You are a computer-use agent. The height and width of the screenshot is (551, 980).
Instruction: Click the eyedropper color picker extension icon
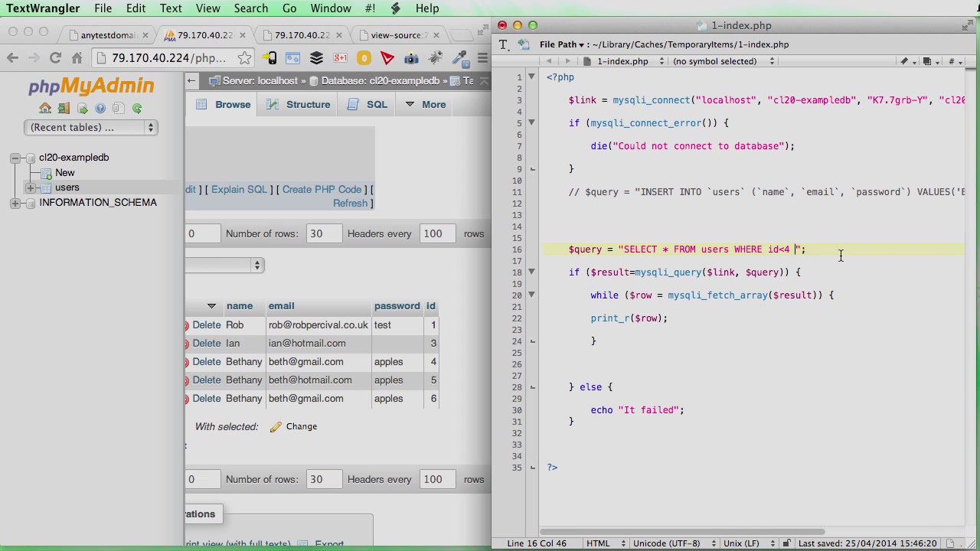point(459,58)
